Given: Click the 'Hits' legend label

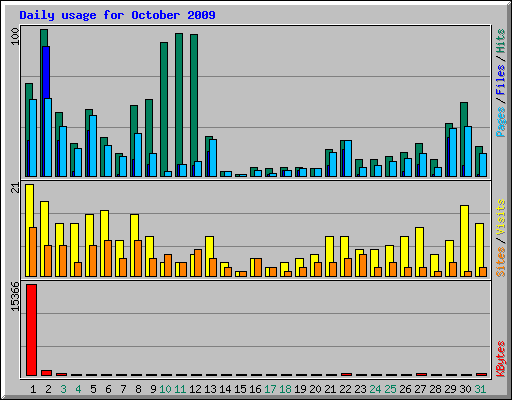Looking at the screenshot, I should click(500, 41).
